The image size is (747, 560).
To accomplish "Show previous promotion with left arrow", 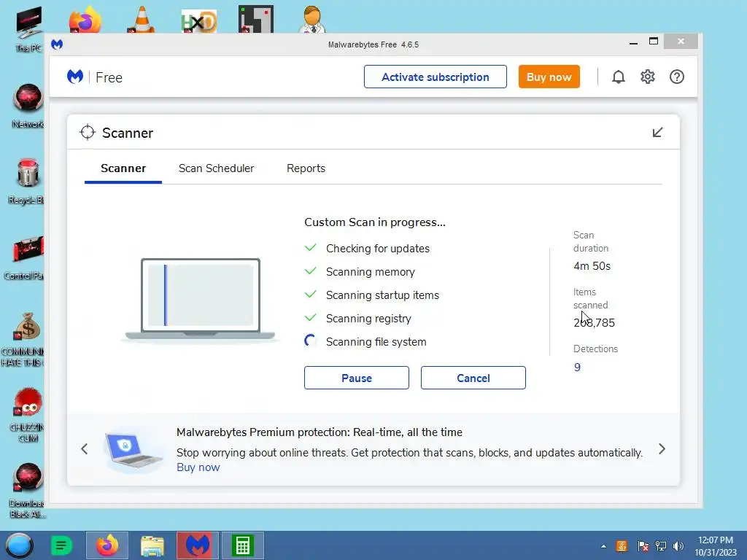I will click(85, 449).
